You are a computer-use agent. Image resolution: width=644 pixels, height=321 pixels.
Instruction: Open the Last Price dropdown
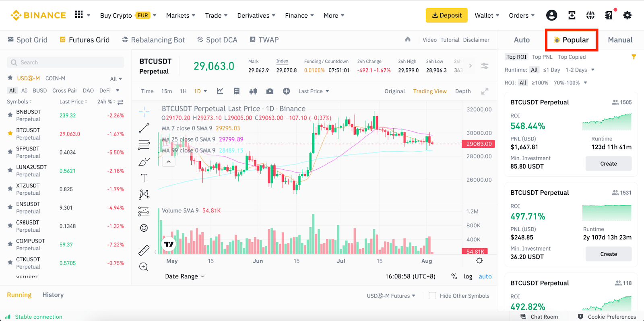pos(314,91)
